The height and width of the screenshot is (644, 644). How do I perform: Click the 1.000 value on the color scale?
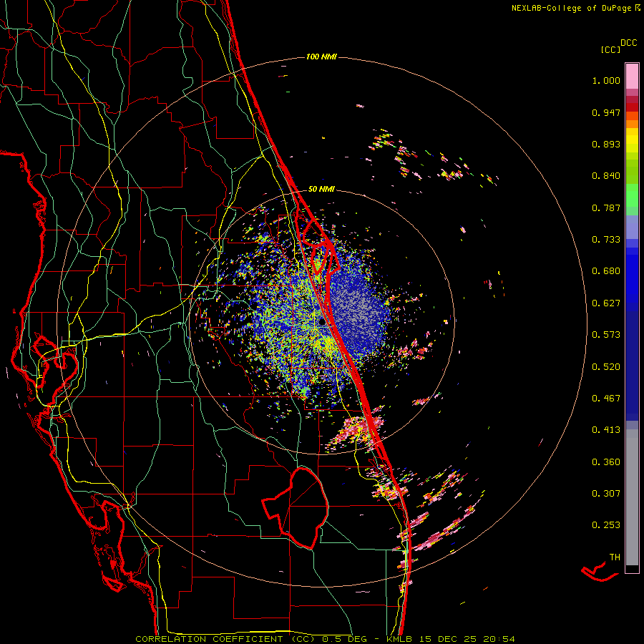[606, 80]
